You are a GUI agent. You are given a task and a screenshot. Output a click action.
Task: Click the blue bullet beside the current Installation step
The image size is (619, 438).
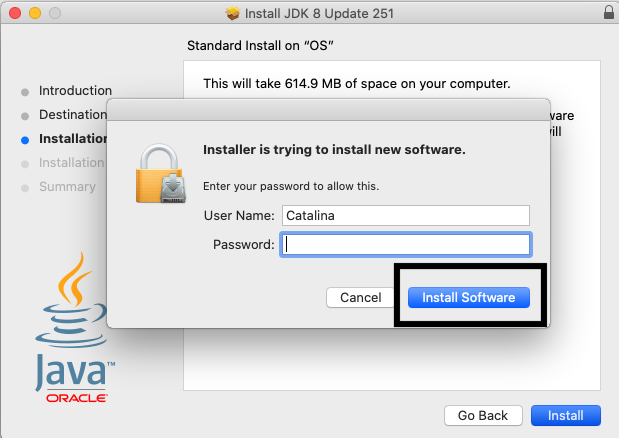[25, 140]
